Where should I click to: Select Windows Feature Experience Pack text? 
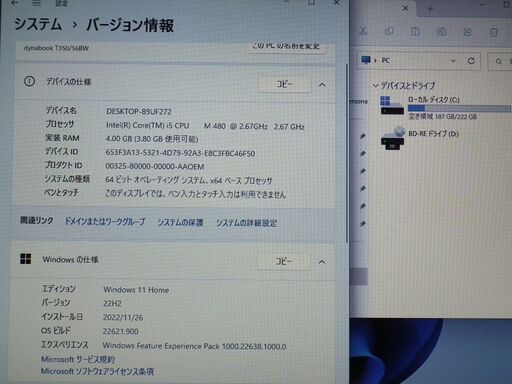pos(194,346)
